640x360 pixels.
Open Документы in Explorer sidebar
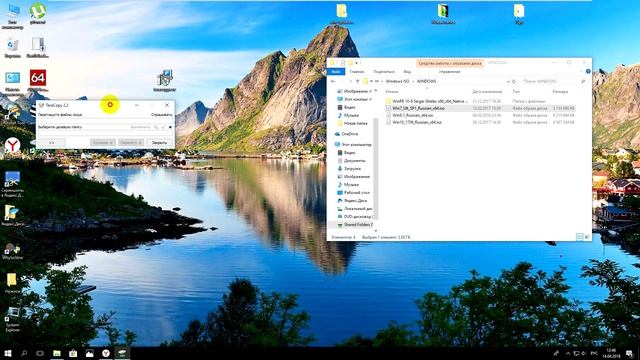[351, 160]
